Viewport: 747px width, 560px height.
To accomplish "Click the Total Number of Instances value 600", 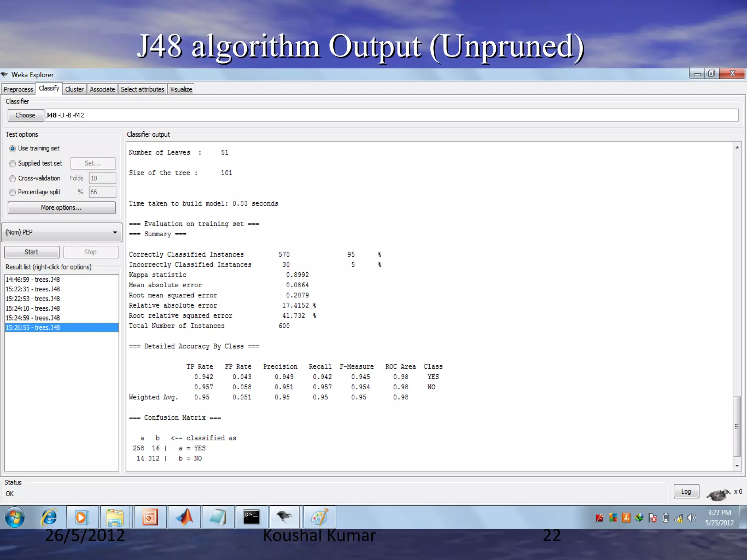I will pyautogui.click(x=284, y=326).
